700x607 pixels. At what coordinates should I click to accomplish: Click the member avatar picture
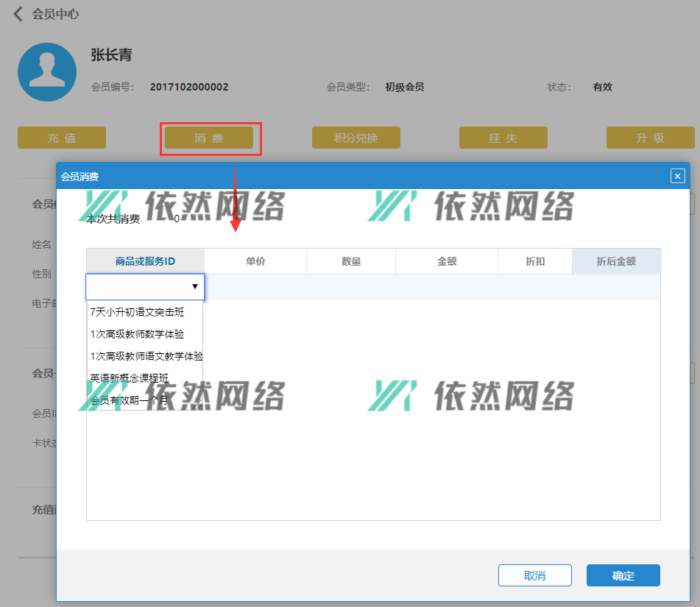47,72
